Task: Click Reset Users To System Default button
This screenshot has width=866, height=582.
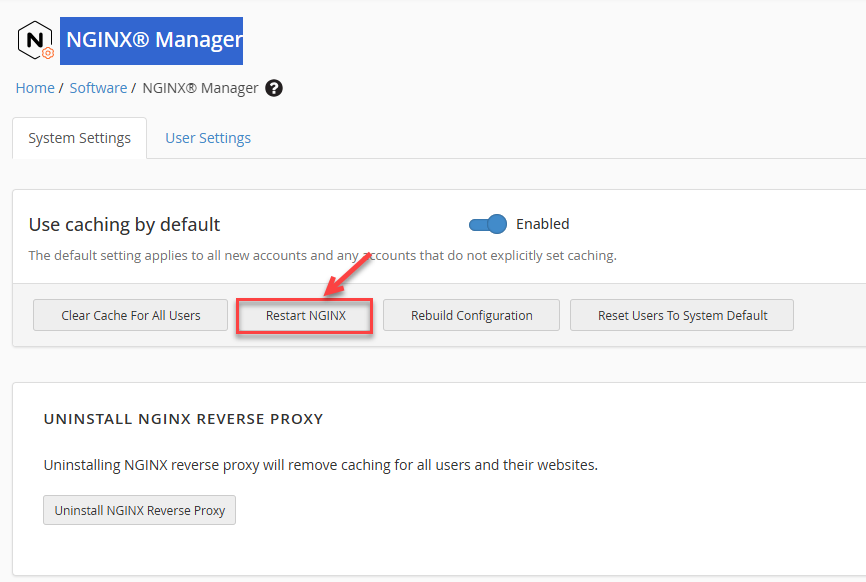Action: tap(682, 315)
